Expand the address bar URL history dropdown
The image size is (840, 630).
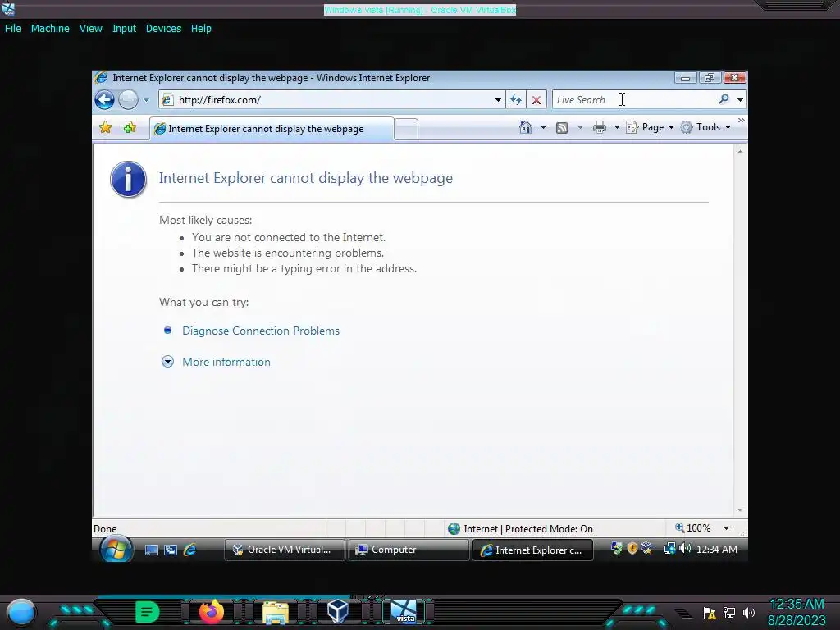(x=498, y=99)
